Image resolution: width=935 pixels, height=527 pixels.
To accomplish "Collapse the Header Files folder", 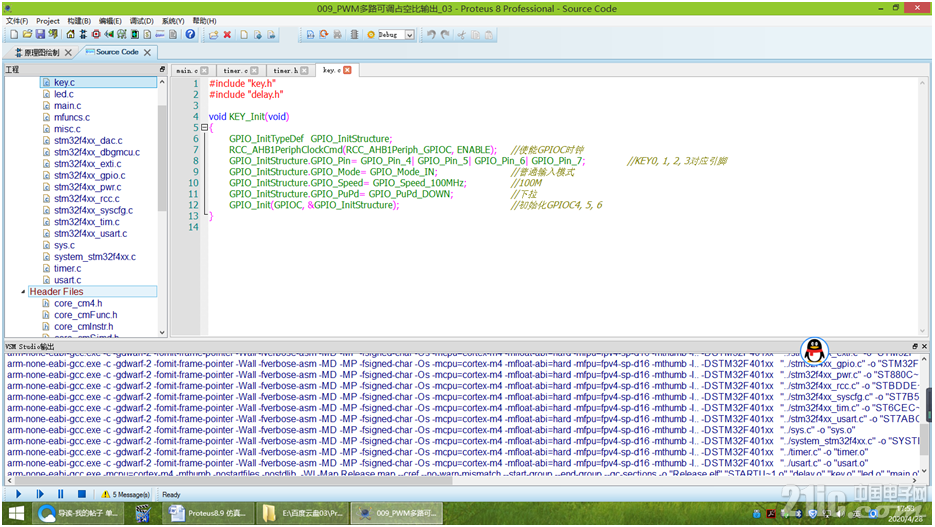I will (23, 292).
